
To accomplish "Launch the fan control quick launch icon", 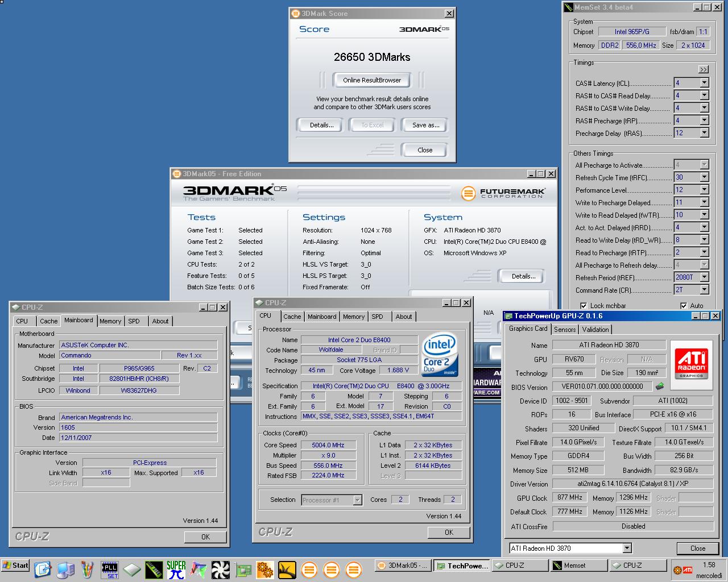I will (221, 569).
